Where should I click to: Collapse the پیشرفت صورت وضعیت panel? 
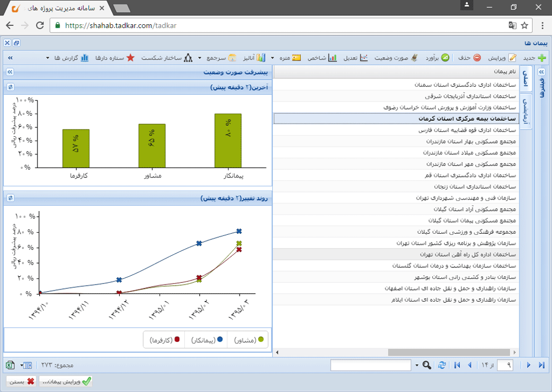pos(10,72)
